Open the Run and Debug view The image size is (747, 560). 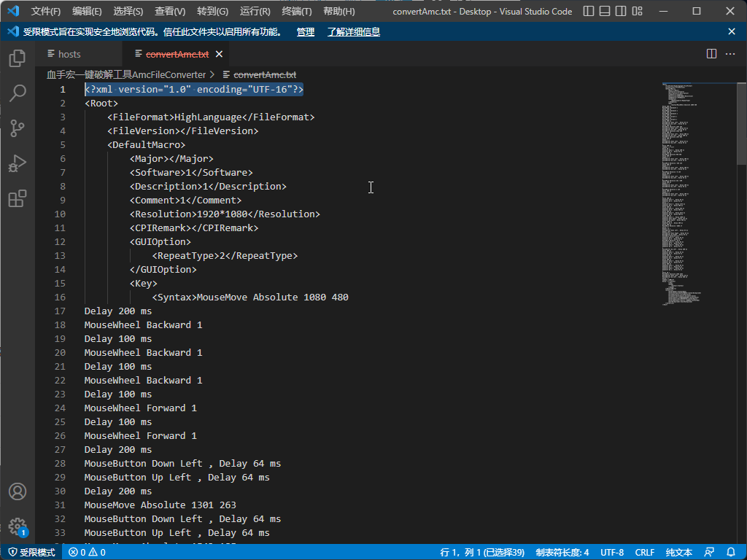point(18,164)
